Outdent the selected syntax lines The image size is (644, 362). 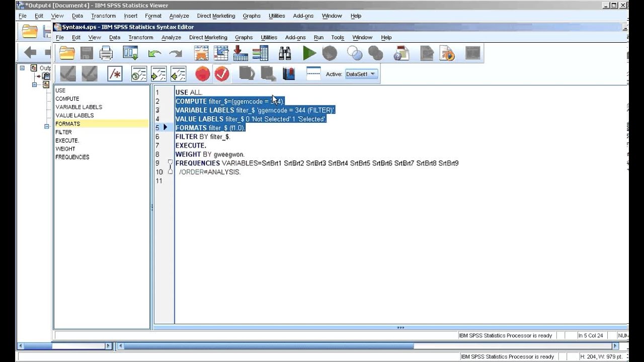click(x=178, y=74)
